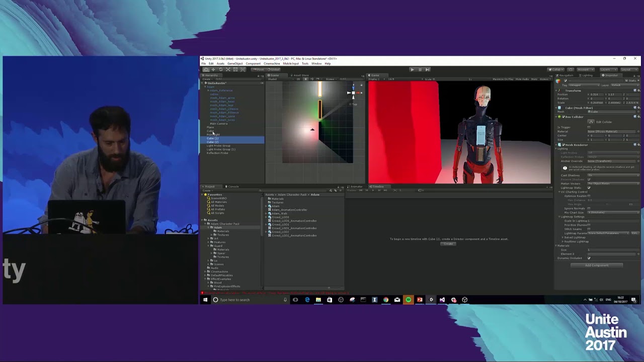Switch to Animator tab
This screenshot has height=362, width=644.
(x=356, y=187)
